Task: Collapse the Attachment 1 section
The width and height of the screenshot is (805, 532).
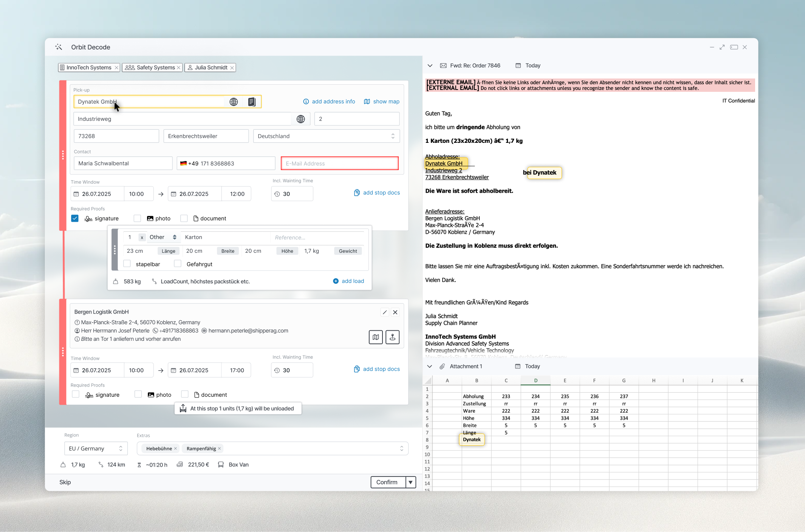Action: point(429,367)
